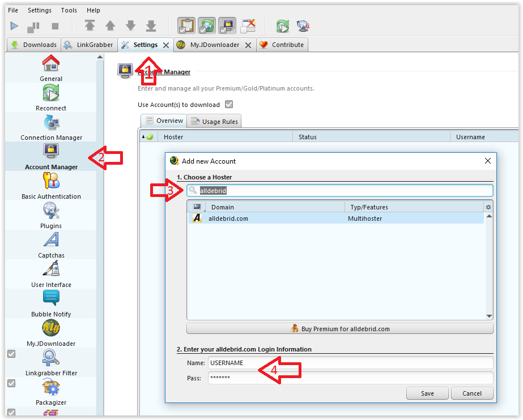Close the Add new Account dialog
523x420 pixels.
point(488,161)
